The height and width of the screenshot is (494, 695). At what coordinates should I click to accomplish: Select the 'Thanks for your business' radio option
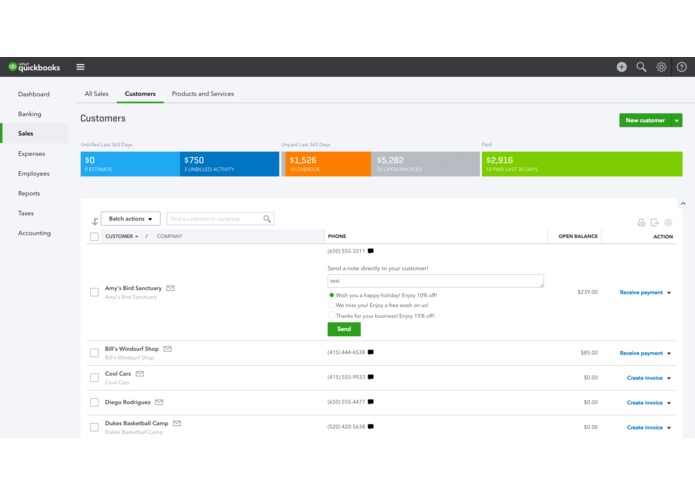[331, 315]
